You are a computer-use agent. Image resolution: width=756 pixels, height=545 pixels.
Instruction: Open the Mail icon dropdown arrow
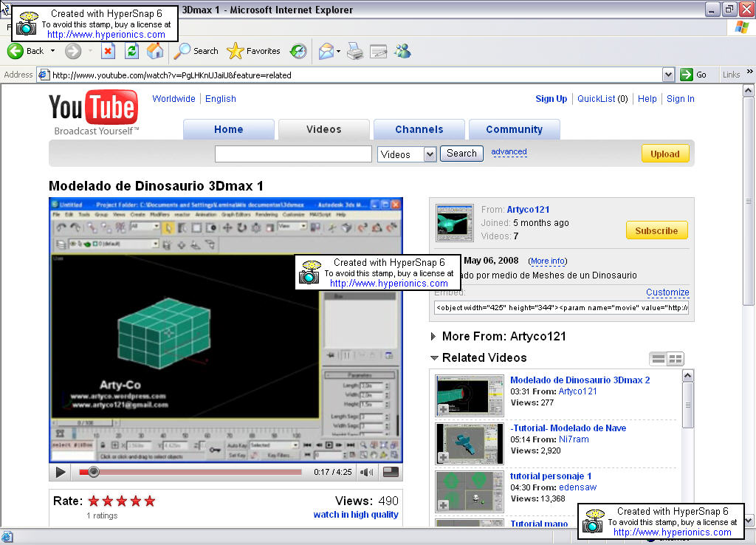pos(338,51)
